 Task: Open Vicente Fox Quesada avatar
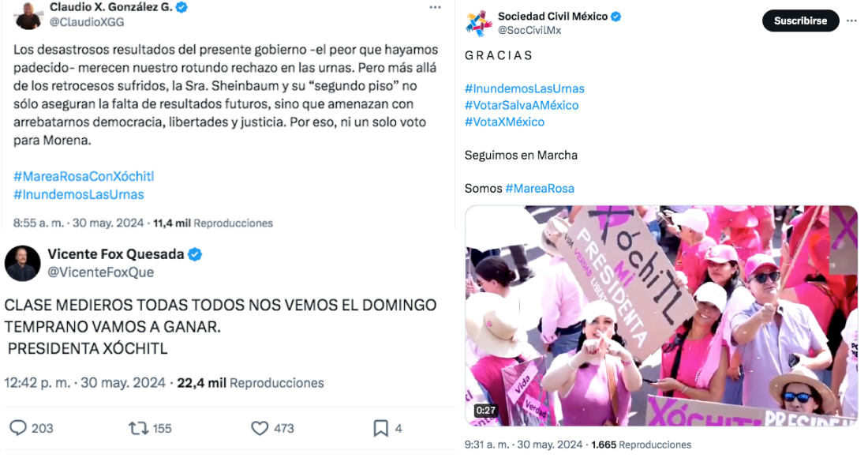(x=23, y=263)
